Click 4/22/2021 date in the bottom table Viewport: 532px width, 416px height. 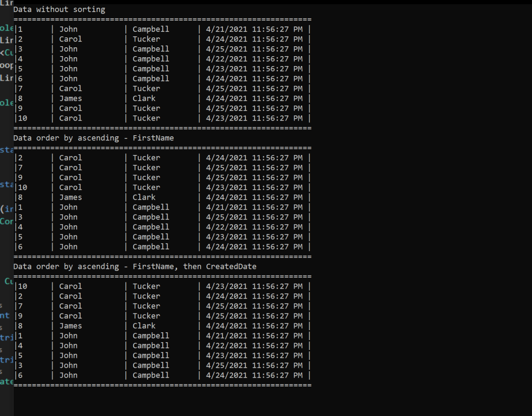(254, 346)
